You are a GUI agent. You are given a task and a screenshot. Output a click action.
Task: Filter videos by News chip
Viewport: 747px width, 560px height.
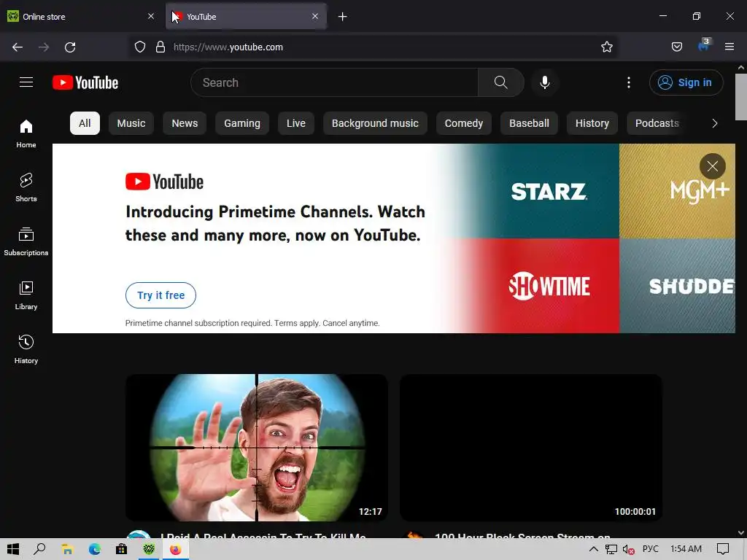(185, 123)
